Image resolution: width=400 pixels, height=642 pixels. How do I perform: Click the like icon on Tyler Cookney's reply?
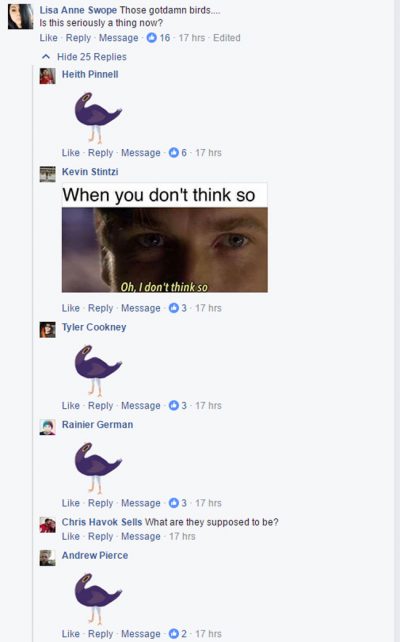click(174, 405)
